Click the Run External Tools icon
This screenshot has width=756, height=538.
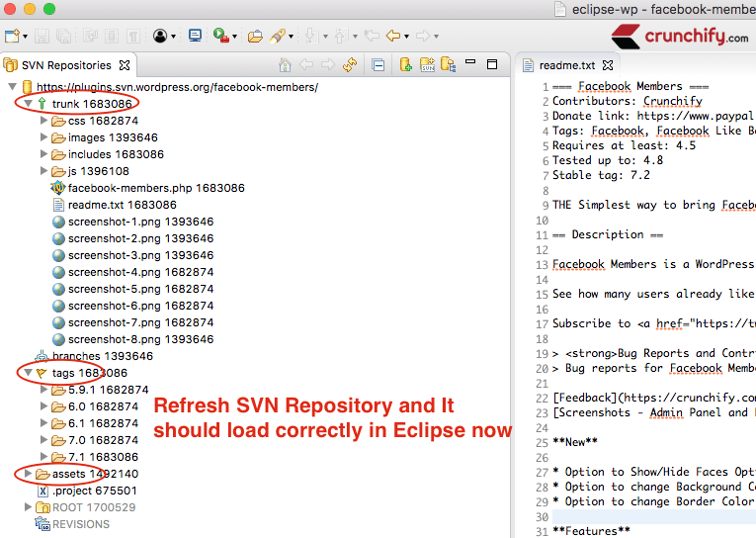coord(220,36)
